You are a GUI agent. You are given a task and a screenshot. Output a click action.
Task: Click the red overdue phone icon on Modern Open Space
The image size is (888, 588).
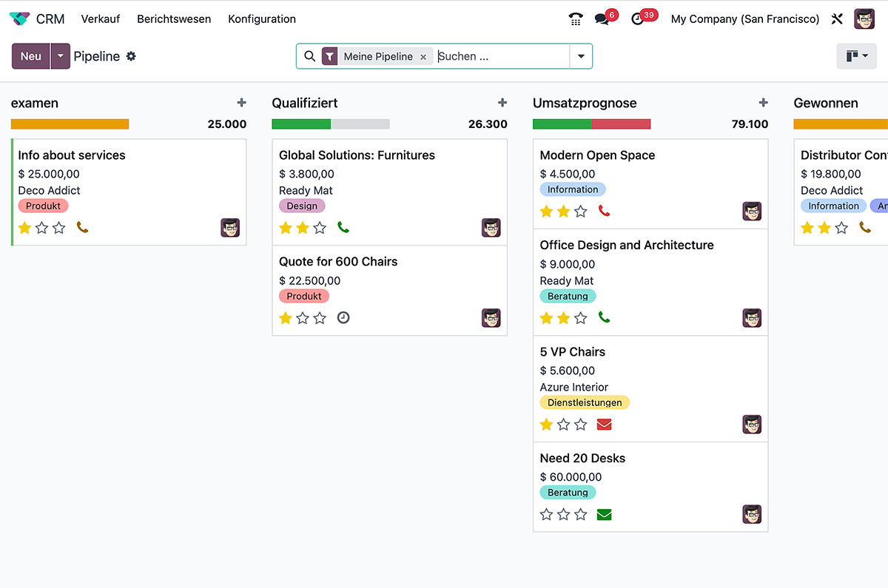pyautogui.click(x=604, y=211)
